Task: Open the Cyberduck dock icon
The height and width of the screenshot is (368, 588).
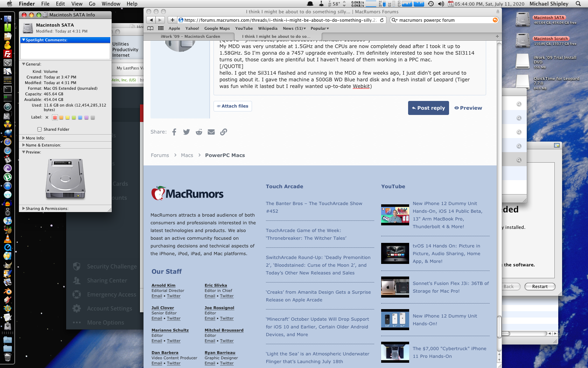Action: 7,45
